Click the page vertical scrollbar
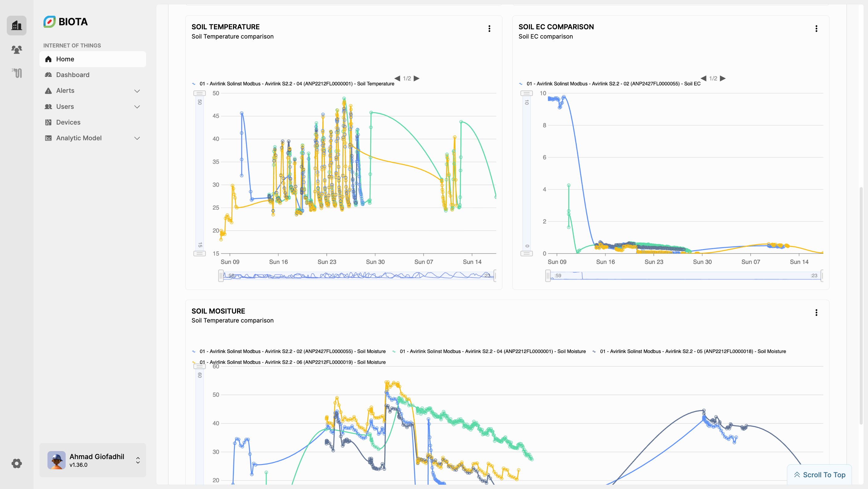 (861, 305)
